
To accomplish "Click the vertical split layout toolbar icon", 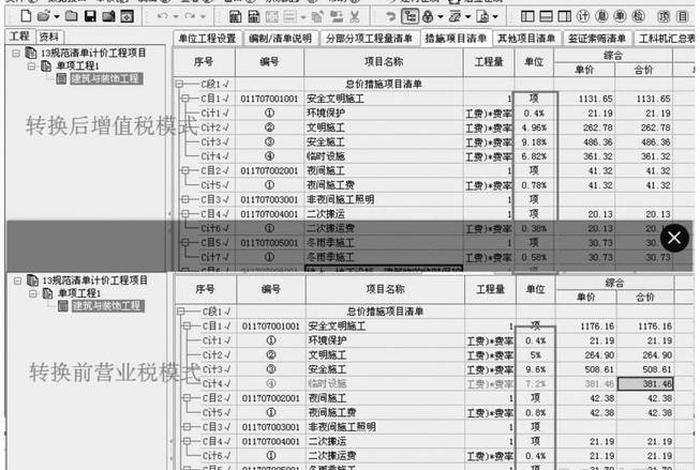I will click(x=527, y=17).
